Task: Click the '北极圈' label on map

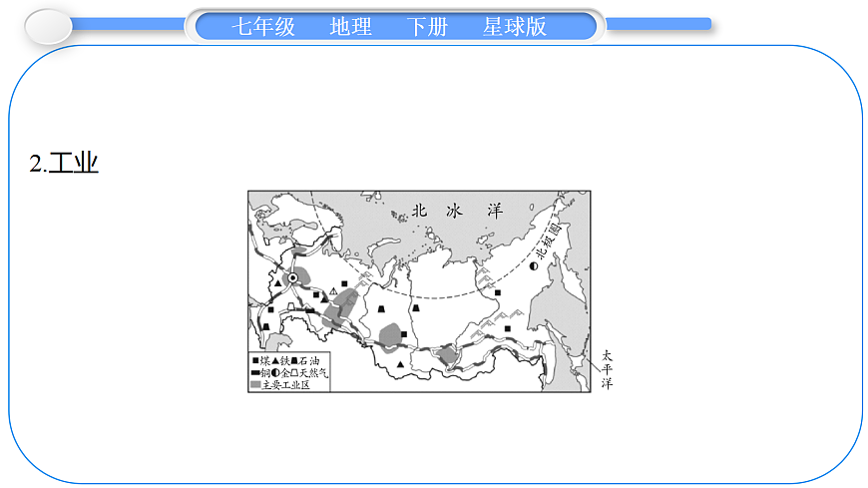Action: pos(548,241)
